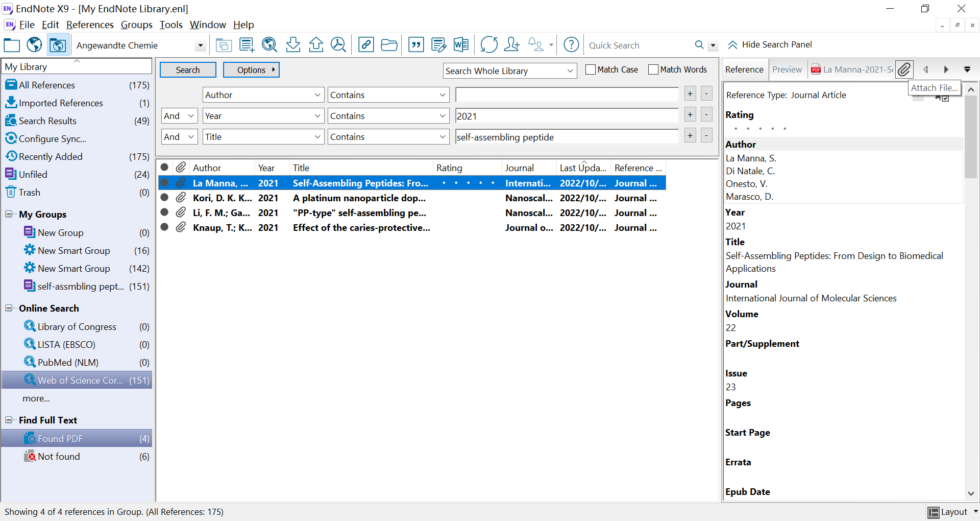Click the Copy to Local Library icon
The image size is (980, 521).
click(224, 45)
